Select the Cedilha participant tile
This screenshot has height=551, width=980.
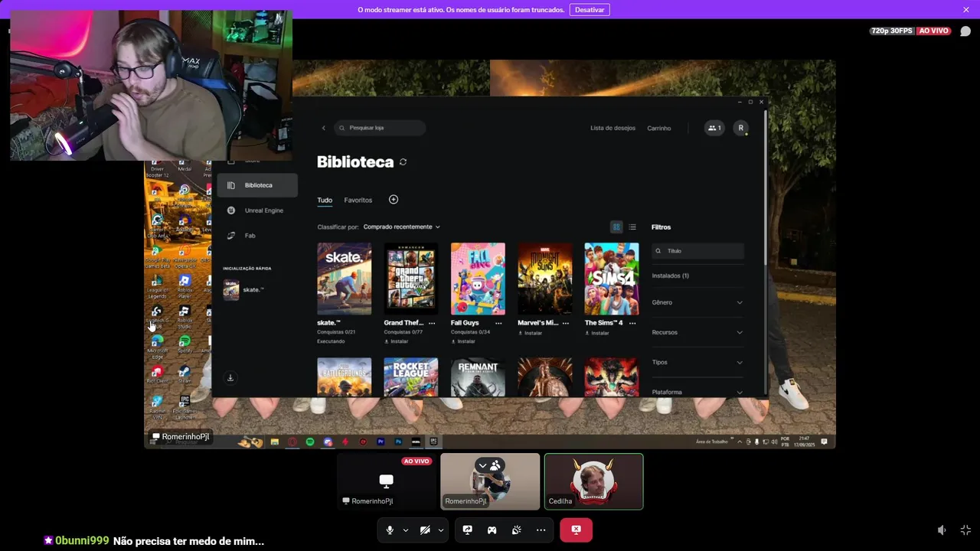click(x=593, y=481)
